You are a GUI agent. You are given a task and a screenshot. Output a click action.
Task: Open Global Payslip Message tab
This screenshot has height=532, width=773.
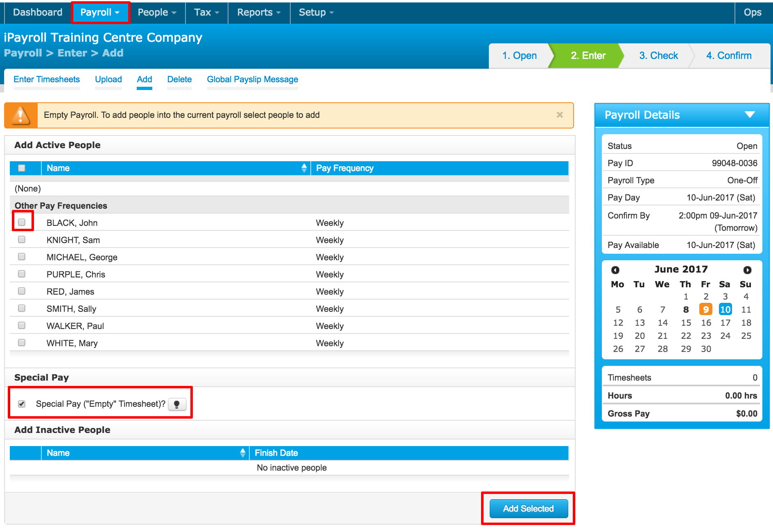point(253,79)
